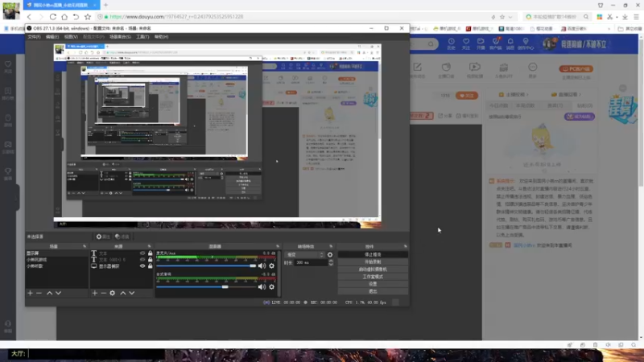
Task: Pop out the scenes dock panel
Action: [85, 246]
